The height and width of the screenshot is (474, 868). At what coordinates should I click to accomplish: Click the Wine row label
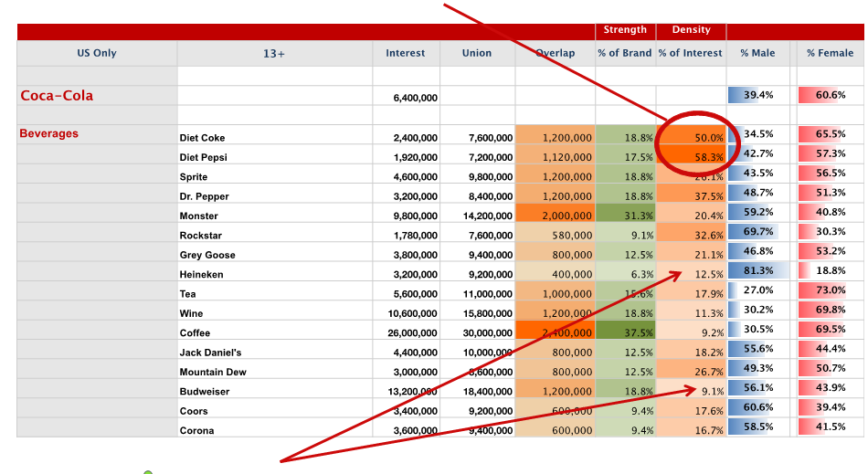[191, 313]
